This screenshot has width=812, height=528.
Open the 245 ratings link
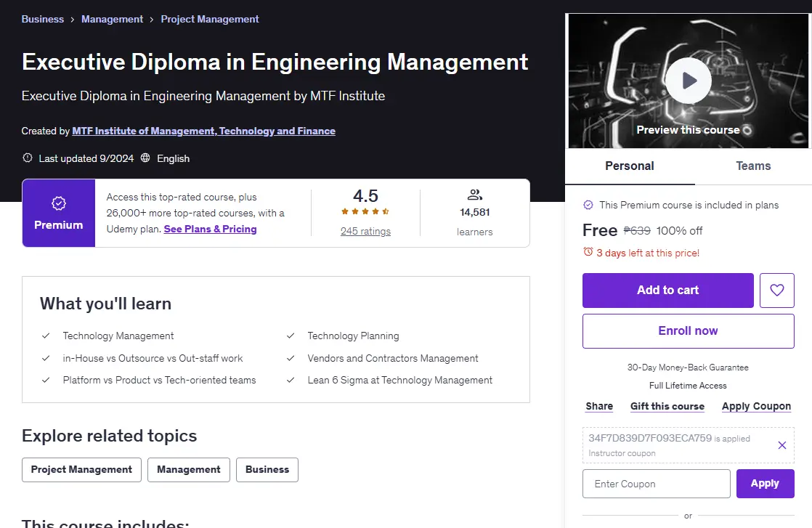click(x=365, y=232)
